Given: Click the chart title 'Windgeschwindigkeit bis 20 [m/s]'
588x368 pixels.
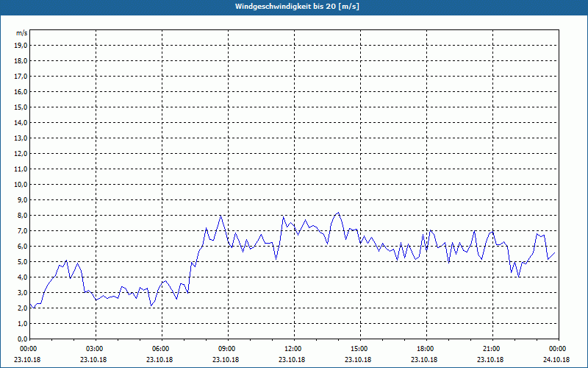Looking at the screenshot, I should point(297,7).
